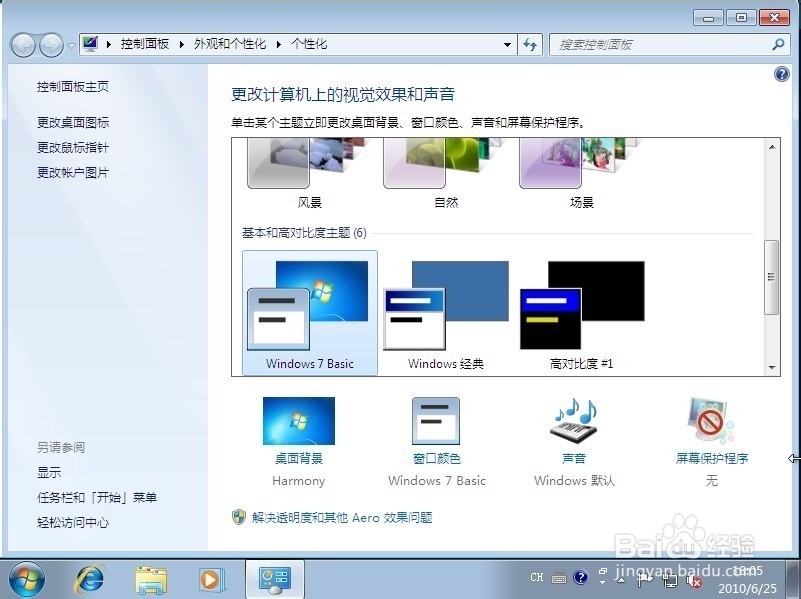Click the network tray icon
The image size is (801, 599).
[670, 580]
